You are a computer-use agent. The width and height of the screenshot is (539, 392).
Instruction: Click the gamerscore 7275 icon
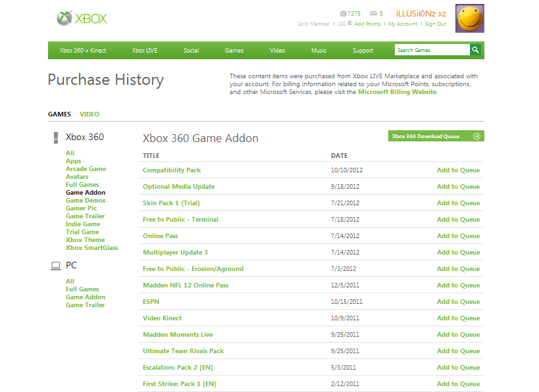[343, 14]
